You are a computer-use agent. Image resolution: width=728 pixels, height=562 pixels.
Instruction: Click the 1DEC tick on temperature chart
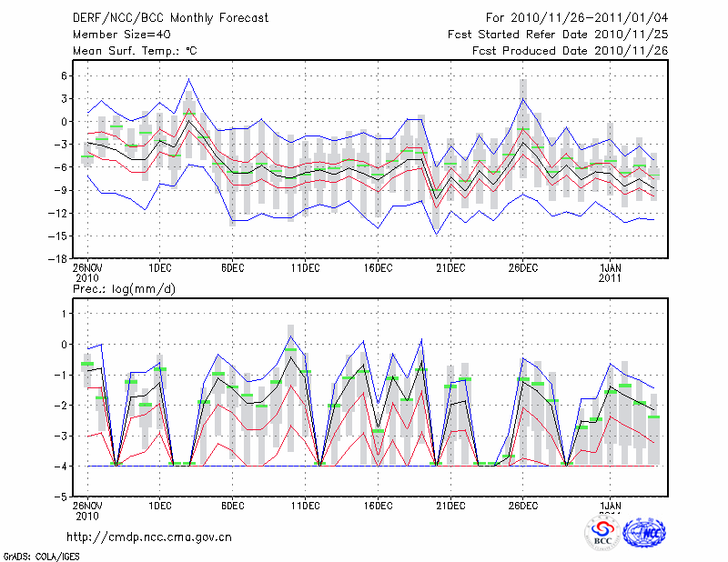point(159,267)
